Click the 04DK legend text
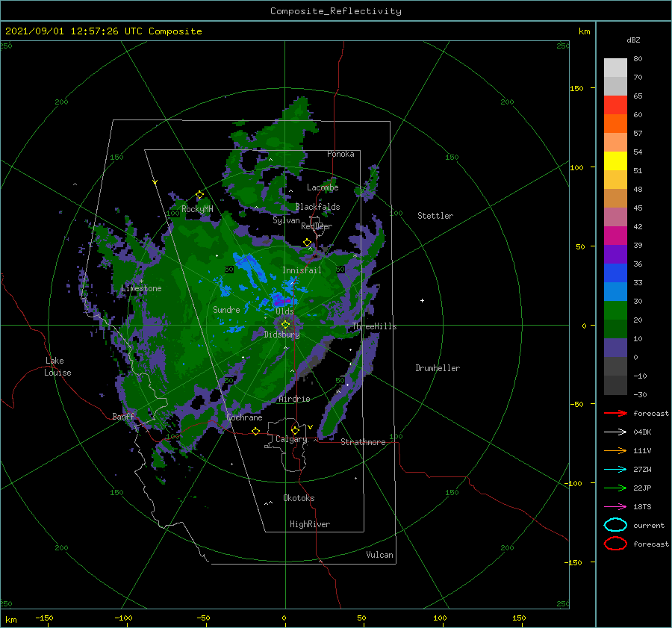 click(x=642, y=432)
